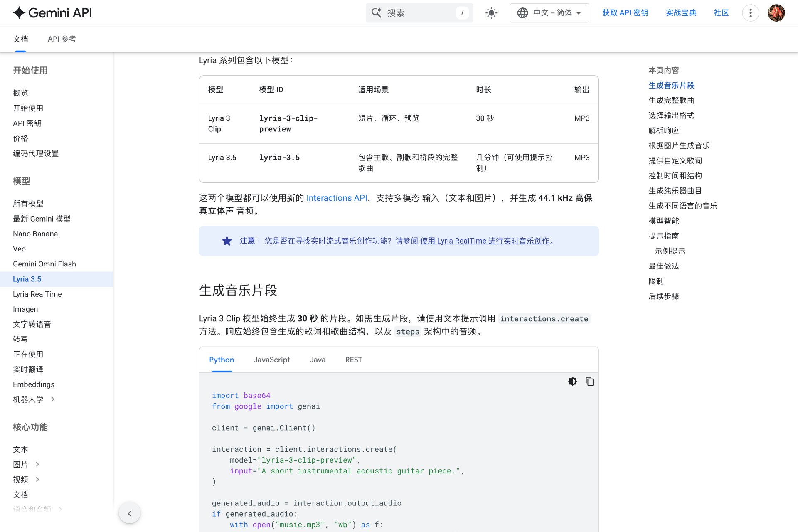Viewport: 798px width, 532px height.
Task: Jump to 生成完整歌曲 in page contents
Action: (671, 101)
